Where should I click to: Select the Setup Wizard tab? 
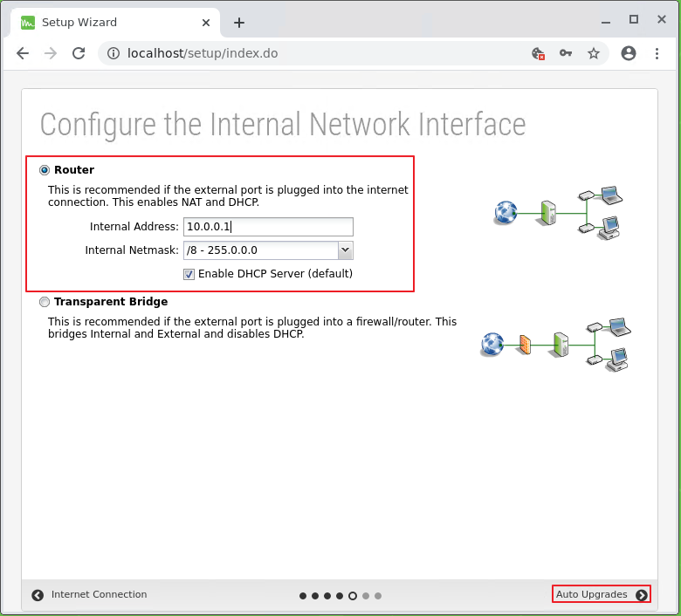(115, 23)
